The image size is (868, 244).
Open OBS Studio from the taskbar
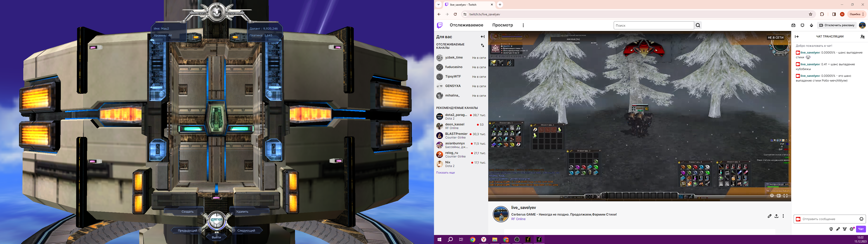[517, 240]
